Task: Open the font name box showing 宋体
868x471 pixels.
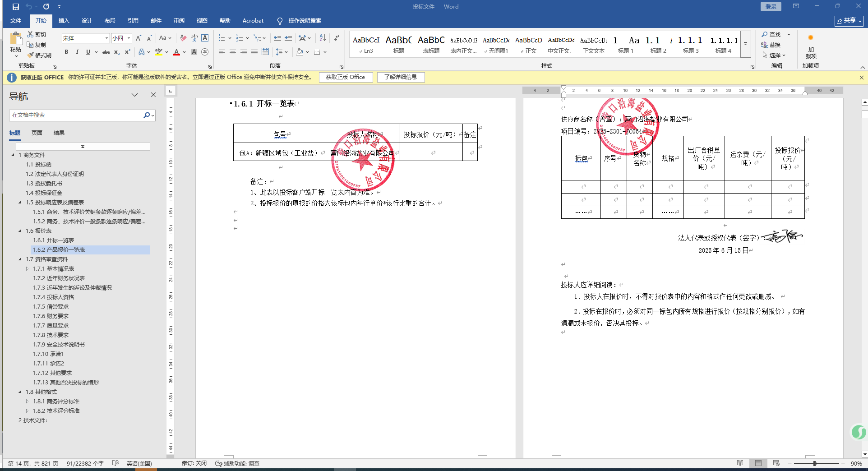Action: coord(86,38)
